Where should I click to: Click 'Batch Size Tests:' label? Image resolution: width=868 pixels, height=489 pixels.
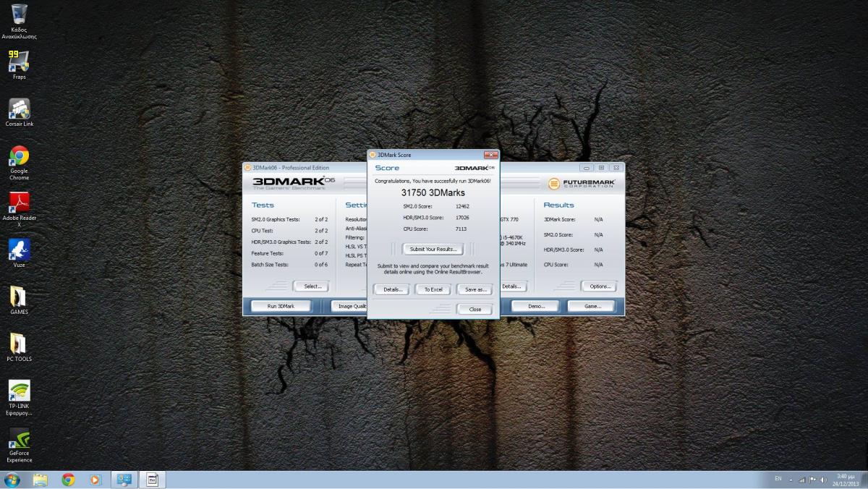tap(270, 265)
